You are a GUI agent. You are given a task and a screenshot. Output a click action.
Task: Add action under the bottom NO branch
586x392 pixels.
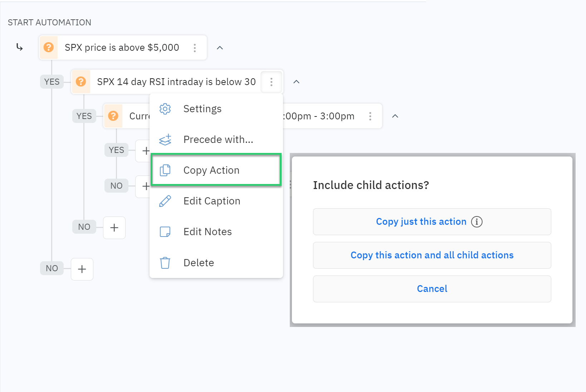point(82,269)
